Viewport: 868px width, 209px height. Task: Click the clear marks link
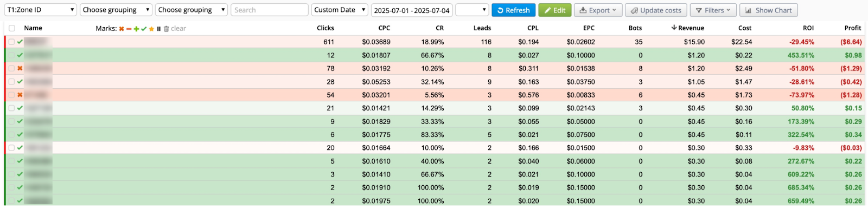coord(178,29)
